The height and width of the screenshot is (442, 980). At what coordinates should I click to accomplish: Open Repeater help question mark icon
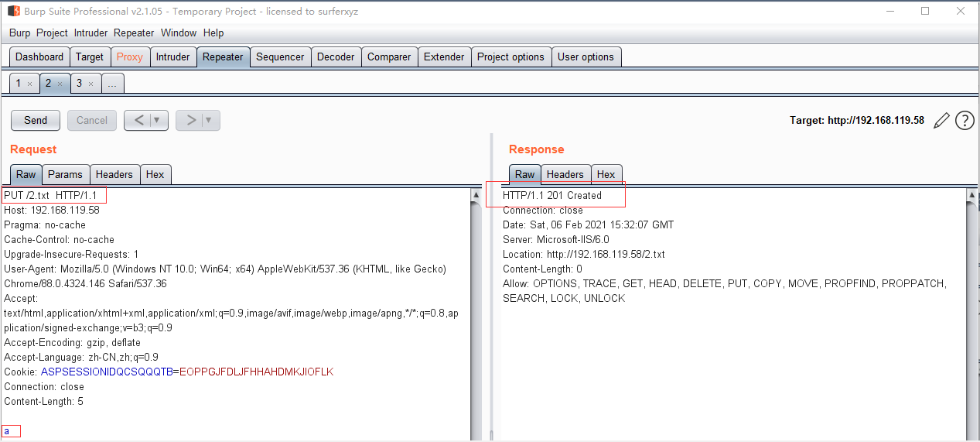(x=965, y=120)
